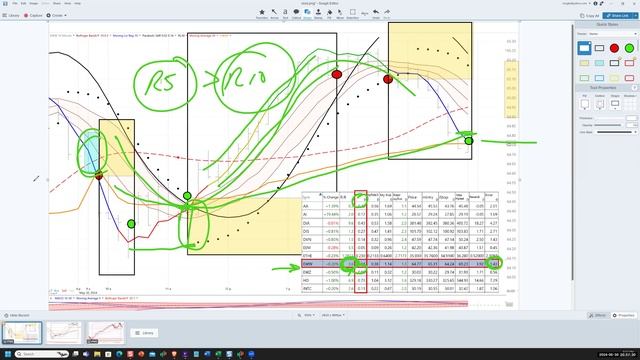640x360 pixels.
Task: Toggle Hide Recent tray
Action: pos(16,315)
